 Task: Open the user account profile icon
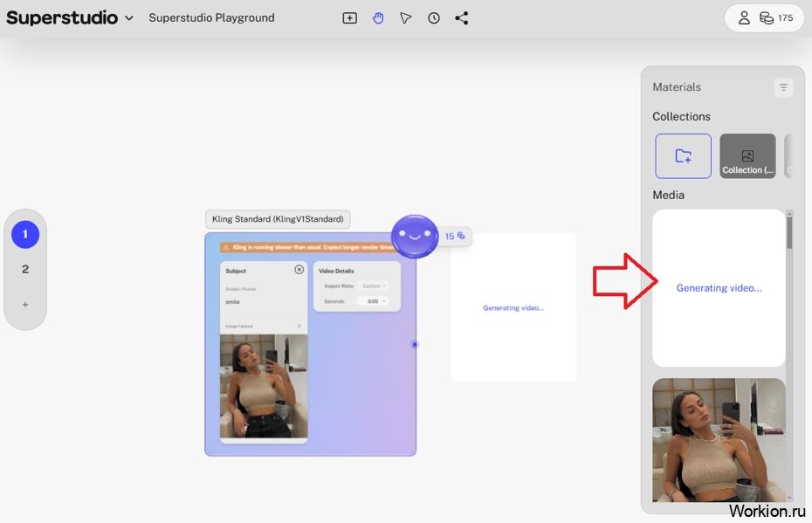click(x=744, y=18)
